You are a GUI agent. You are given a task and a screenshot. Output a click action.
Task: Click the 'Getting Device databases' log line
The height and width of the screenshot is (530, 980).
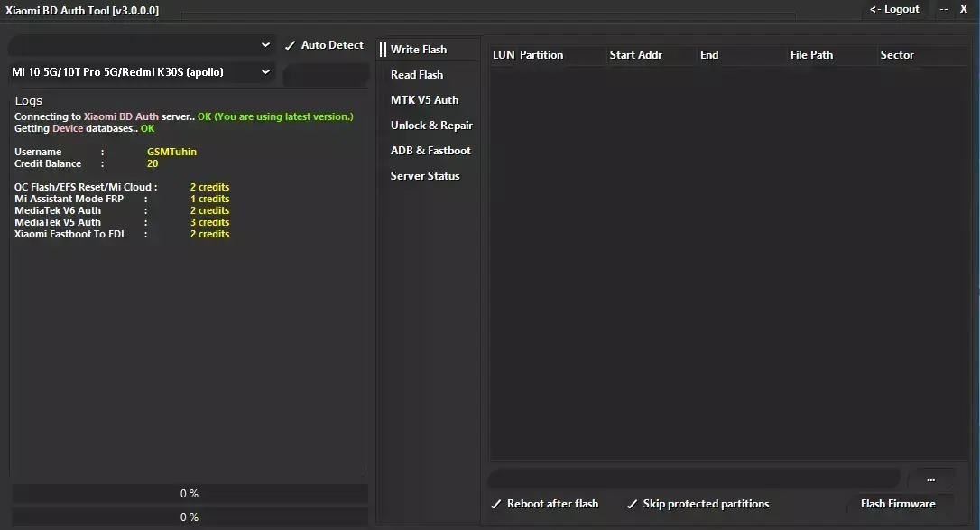[x=85, y=129]
